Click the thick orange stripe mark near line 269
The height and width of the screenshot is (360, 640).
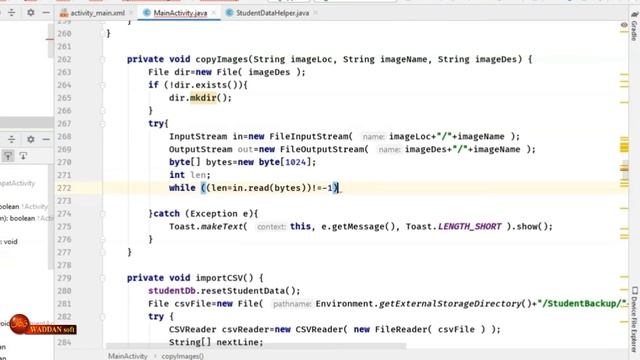[x=624, y=147]
